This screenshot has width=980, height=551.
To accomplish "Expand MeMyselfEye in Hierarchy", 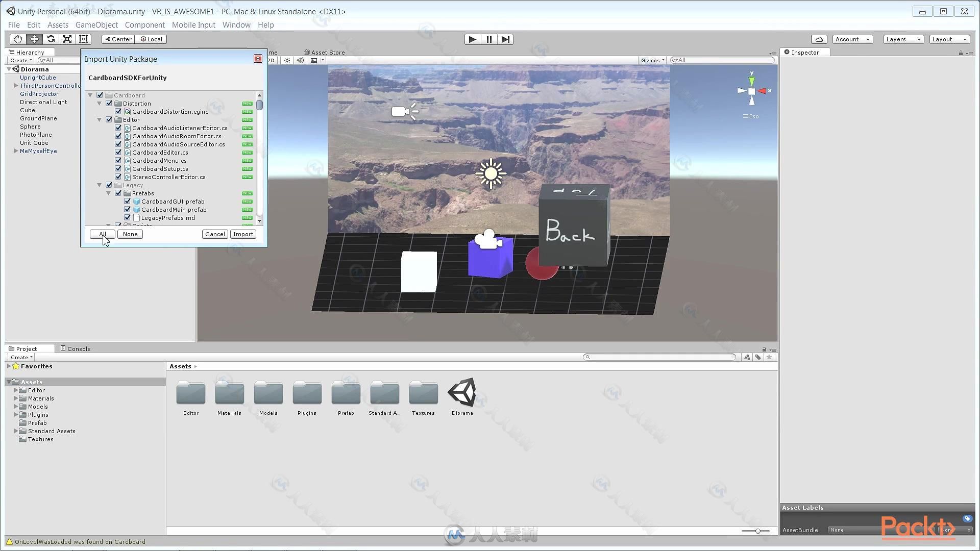I will pyautogui.click(x=16, y=151).
